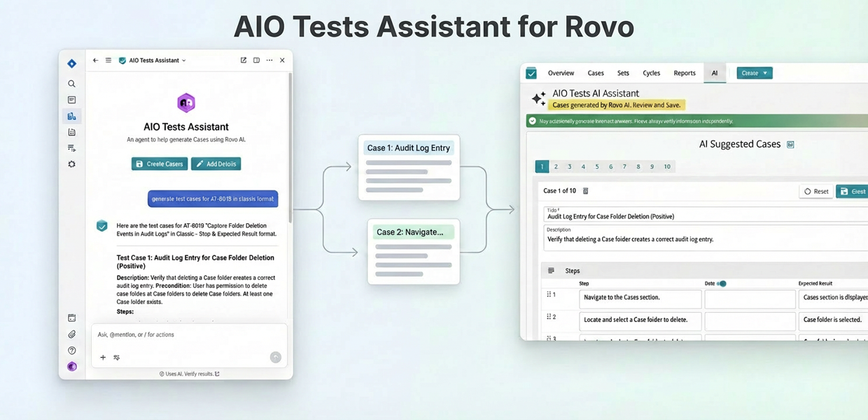Go to suggested case 2
This screenshot has height=420, width=868.
pyautogui.click(x=556, y=167)
